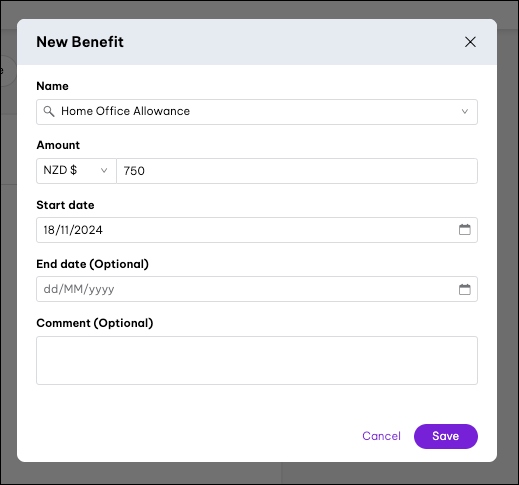This screenshot has height=485, width=519.
Task: Click the start date field 18/11/2024
Action: pyautogui.click(x=257, y=230)
